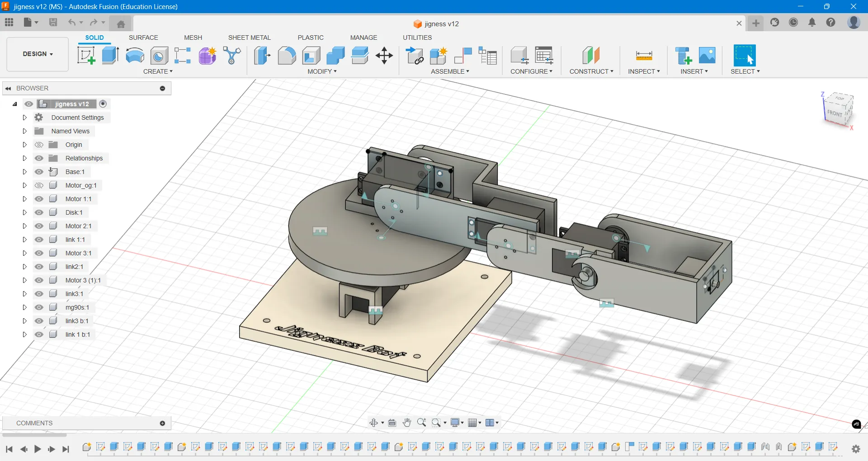Viewport: 868px width, 461px height.
Task: Select the Press Pull tool
Action: point(262,56)
